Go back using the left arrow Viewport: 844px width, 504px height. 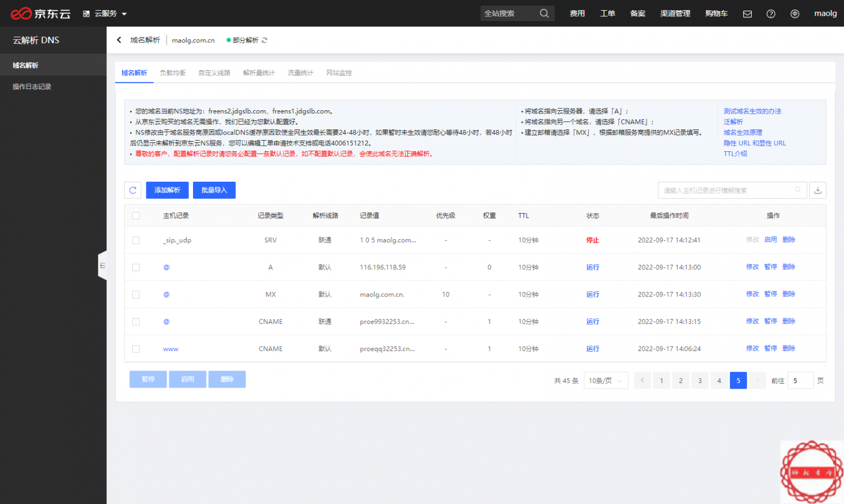pyautogui.click(x=119, y=40)
